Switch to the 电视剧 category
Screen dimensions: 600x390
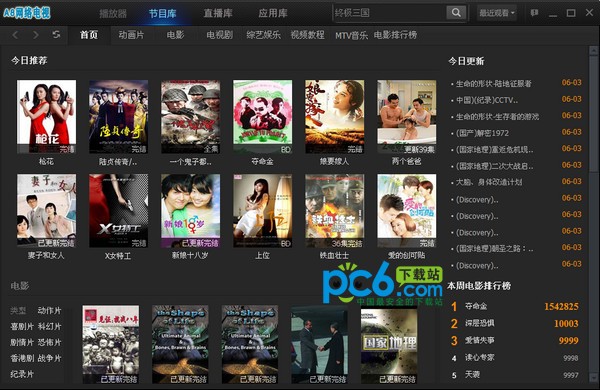pyautogui.click(x=220, y=35)
